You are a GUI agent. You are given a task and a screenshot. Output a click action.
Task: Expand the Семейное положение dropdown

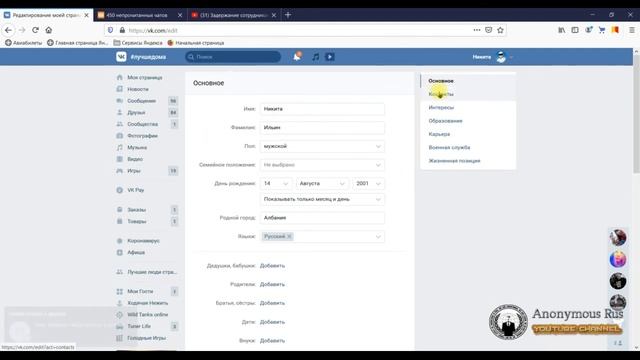pyautogui.click(x=322, y=165)
